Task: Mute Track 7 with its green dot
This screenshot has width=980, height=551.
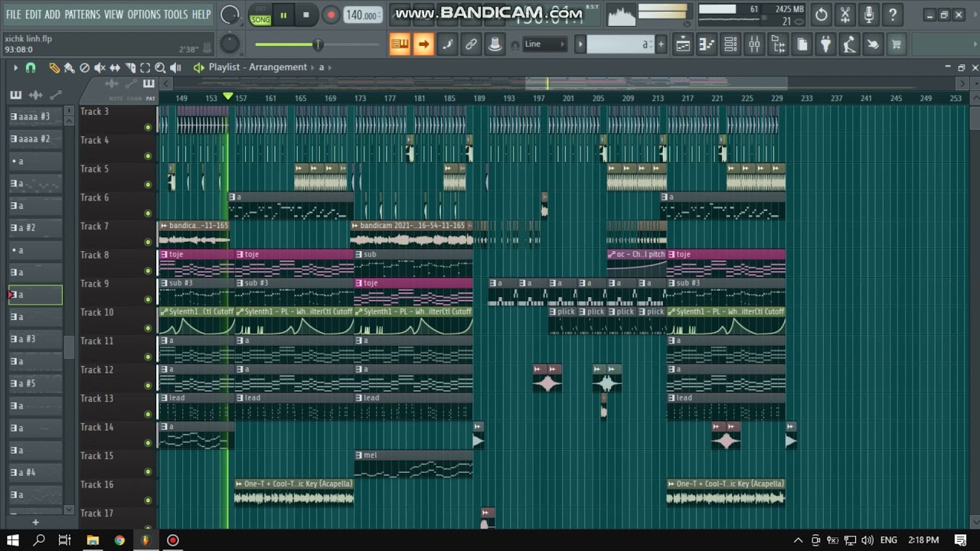Action: [148, 242]
